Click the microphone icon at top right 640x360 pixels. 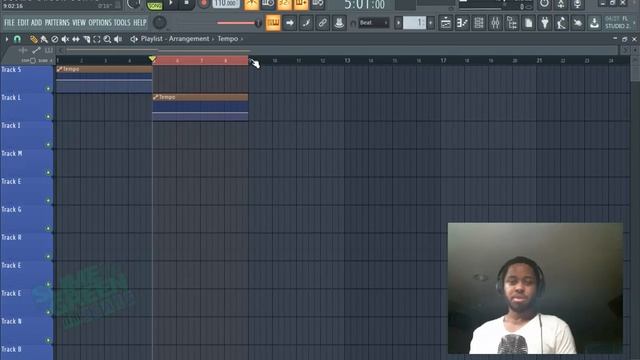[x=577, y=4]
